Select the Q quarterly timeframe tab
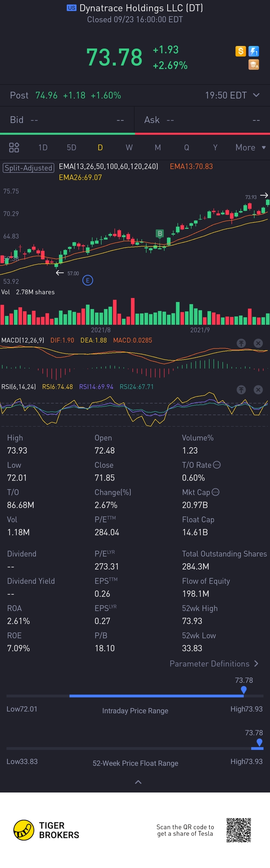 [x=186, y=147]
